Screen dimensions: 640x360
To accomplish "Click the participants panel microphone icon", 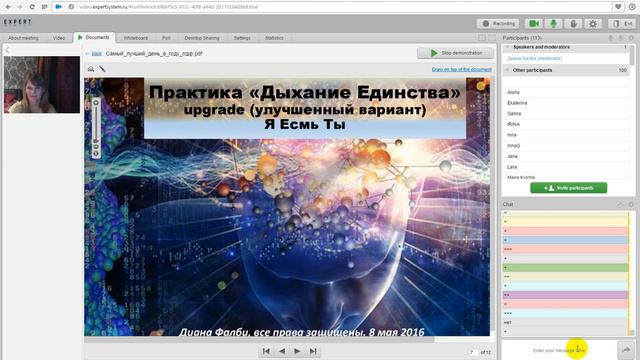I will pos(611,38).
